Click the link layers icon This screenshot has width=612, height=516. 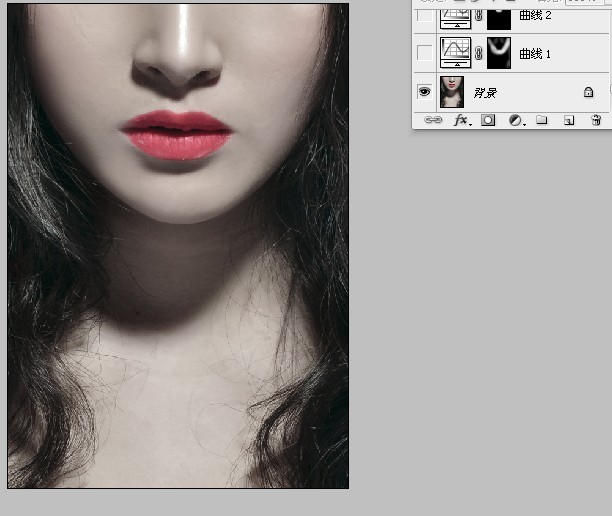click(433, 120)
